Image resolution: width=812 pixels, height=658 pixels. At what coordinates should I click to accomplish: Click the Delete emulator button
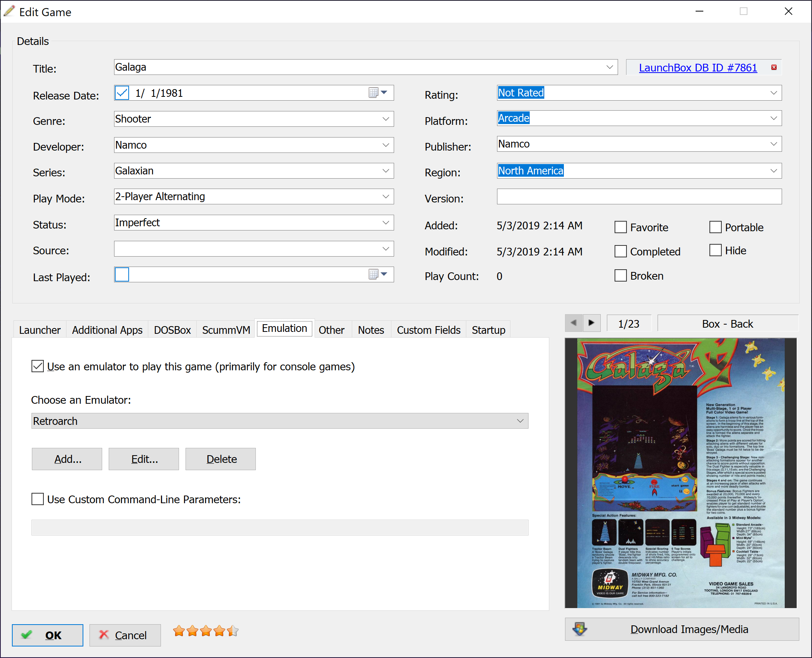[x=221, y=459]
